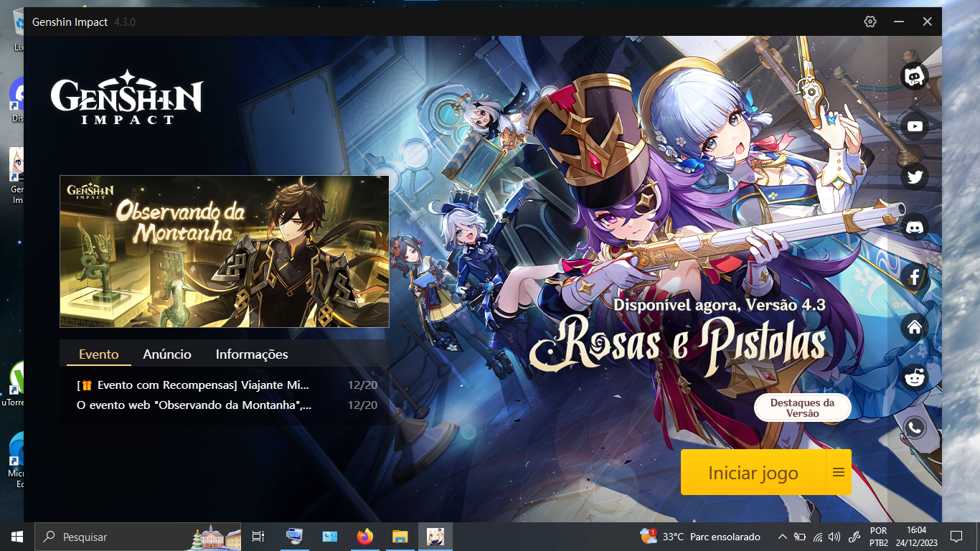
Task: Open the weather widget showing 33°C
Action: coord(699,537)
